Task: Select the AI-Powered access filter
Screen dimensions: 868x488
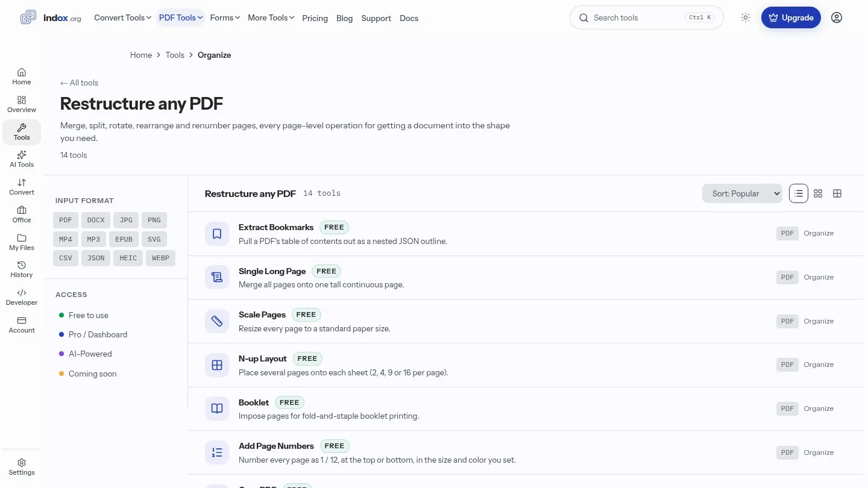Action: point(86,354)
